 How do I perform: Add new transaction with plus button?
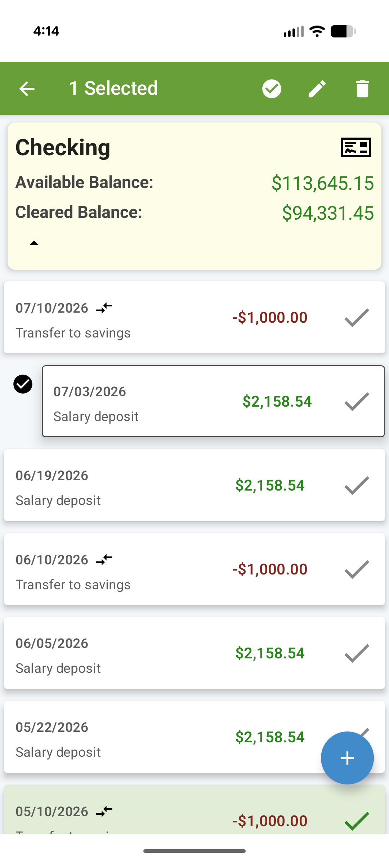(x=347, y=758)
